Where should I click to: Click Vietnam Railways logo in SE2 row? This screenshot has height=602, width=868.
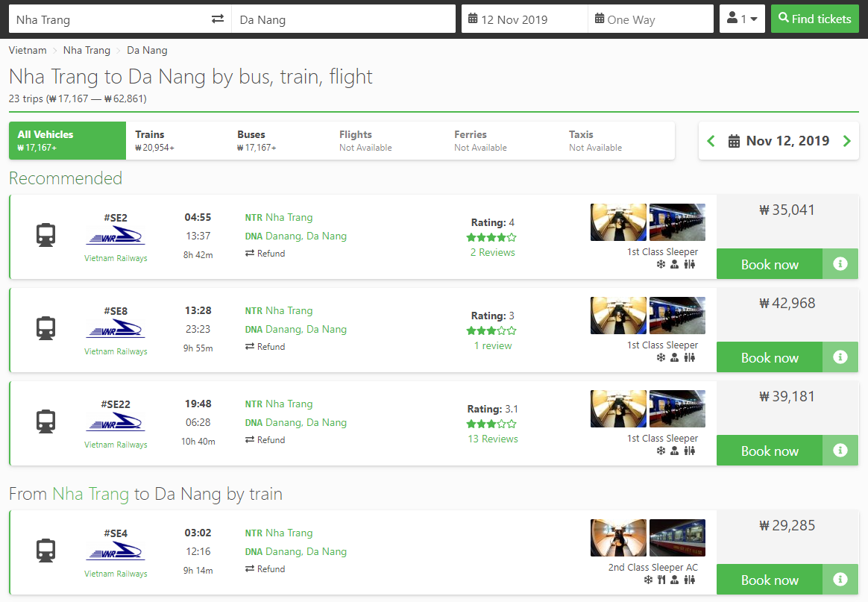pos(116,236)
